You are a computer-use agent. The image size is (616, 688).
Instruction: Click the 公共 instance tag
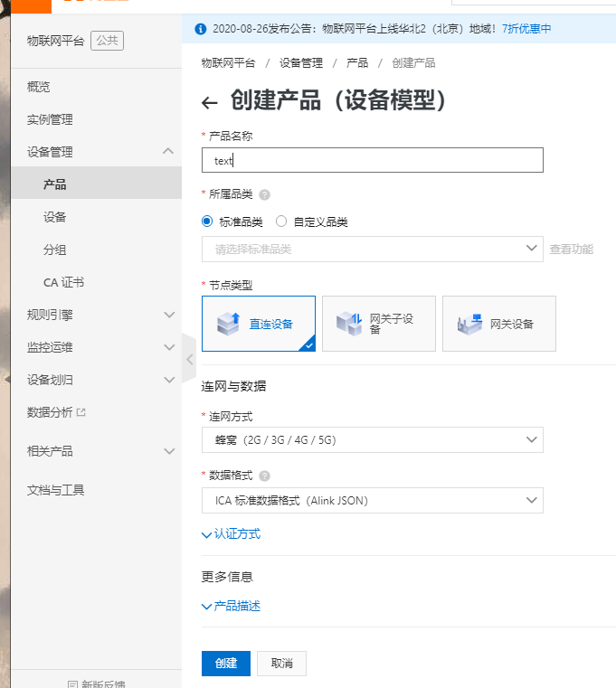(x=107, y=41)
